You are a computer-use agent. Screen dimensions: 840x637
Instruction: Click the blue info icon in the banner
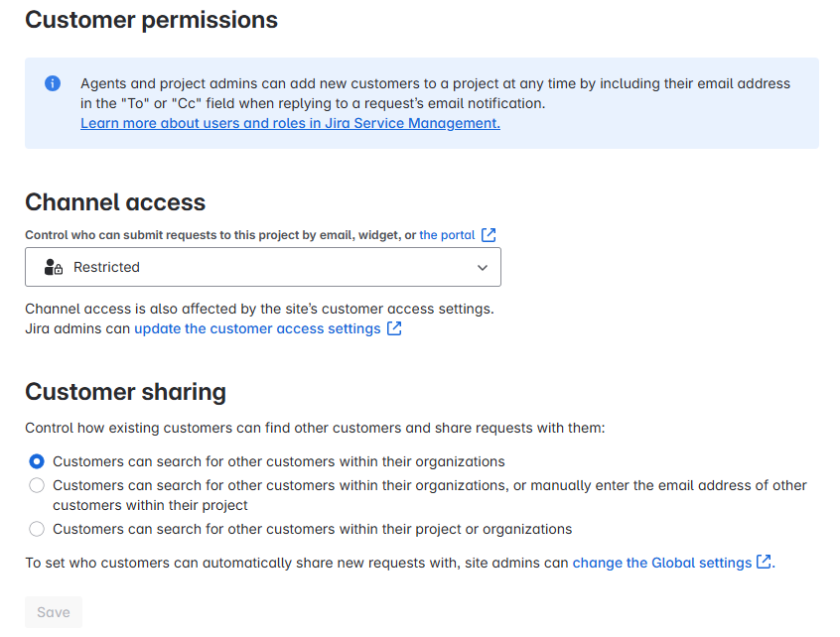52,83
